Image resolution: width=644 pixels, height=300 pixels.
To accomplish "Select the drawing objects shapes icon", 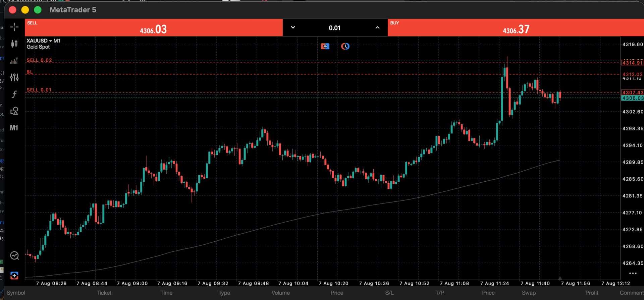I will click(14, 111).
